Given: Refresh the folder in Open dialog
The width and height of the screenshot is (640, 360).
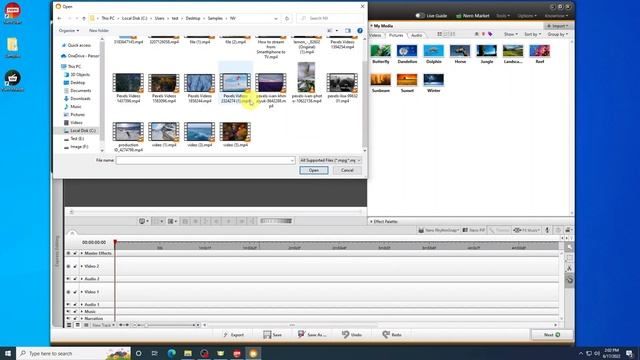Looking at the screenshot, I should point(287,18).
